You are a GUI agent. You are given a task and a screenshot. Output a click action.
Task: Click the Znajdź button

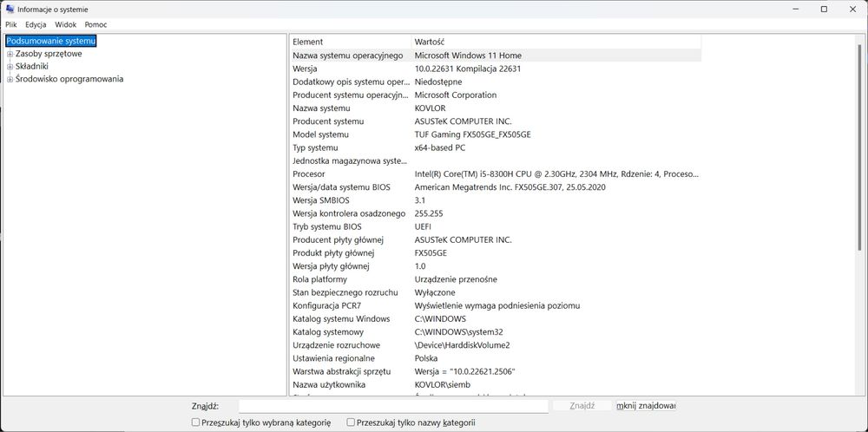582,406
